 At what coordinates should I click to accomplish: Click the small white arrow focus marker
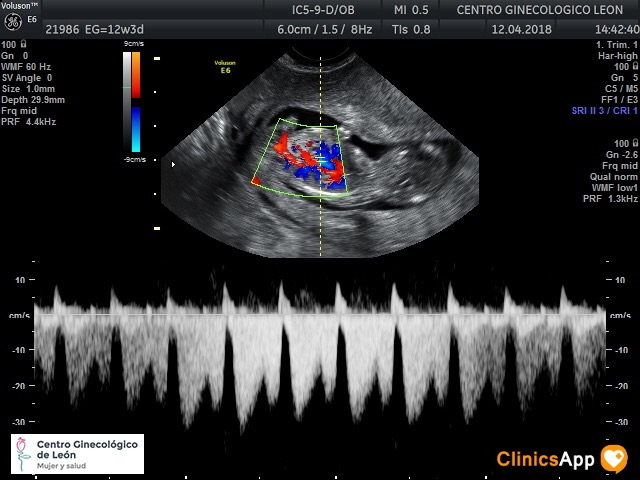174,164
